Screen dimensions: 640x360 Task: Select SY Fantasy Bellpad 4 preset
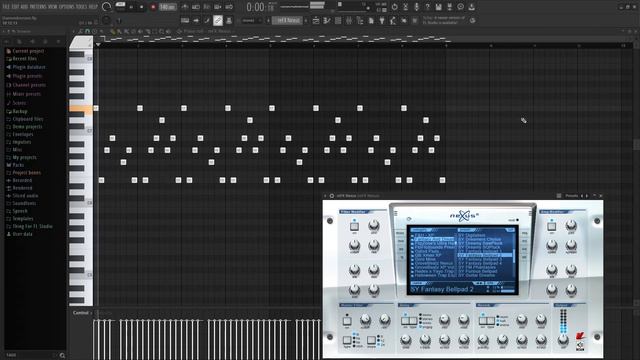pos(480,263)
